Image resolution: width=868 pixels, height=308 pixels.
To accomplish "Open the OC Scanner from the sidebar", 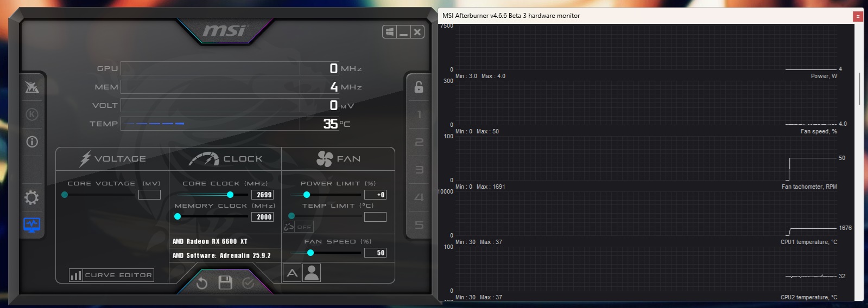I will click(x=32, y=87).
